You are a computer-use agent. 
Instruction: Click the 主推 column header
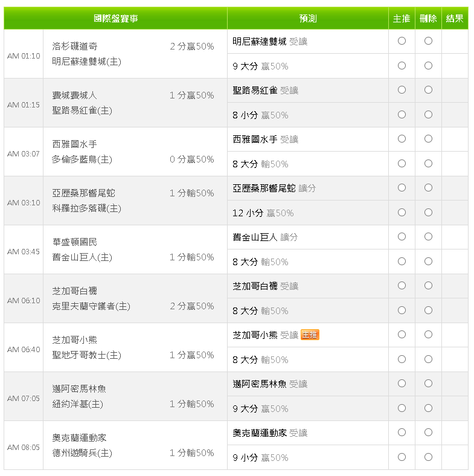402,18
